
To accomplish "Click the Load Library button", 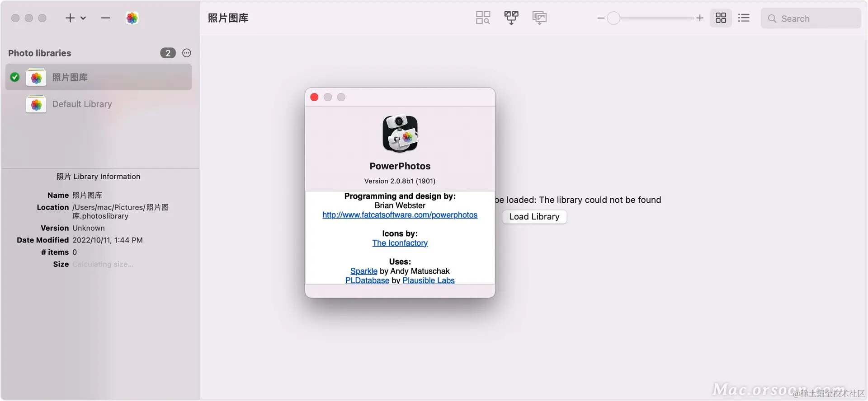I will click(x=534, y=217).
